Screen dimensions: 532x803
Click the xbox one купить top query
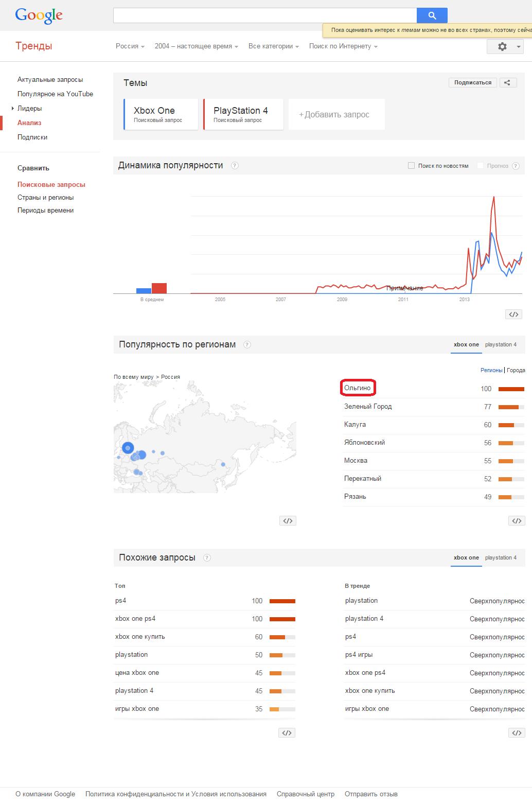(140, 637)
